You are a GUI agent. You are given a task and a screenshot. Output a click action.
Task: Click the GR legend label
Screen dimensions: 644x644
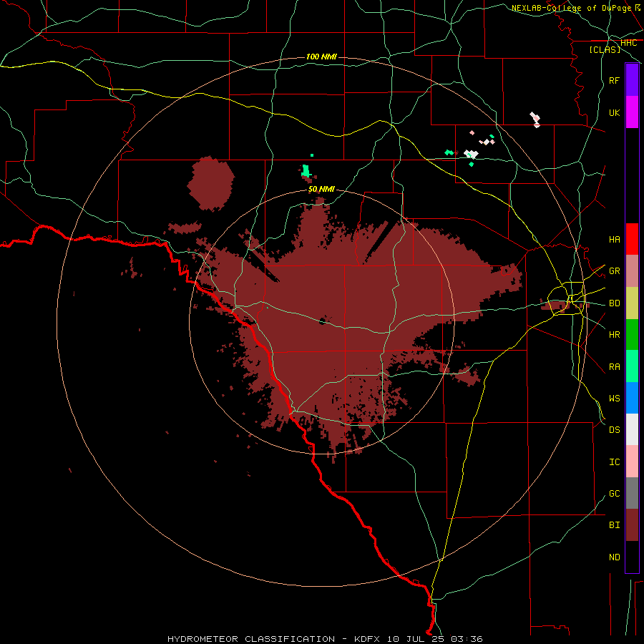coord(614,271)
